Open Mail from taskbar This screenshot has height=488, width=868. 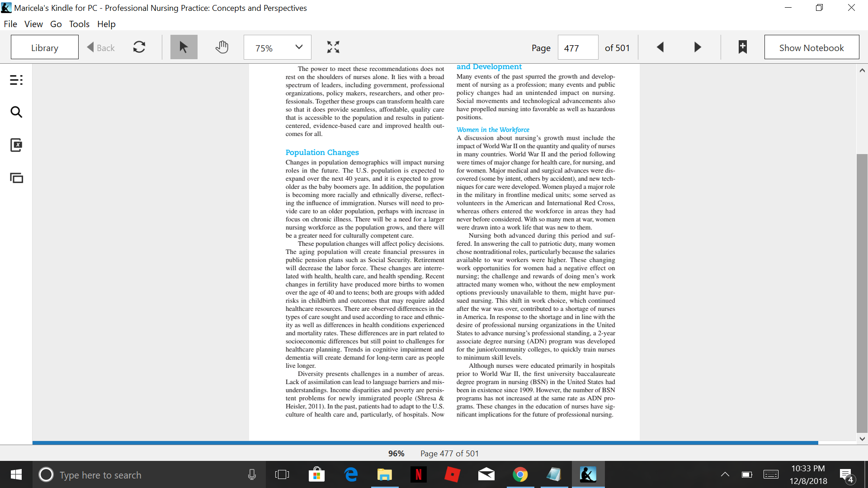coord(486,474)
